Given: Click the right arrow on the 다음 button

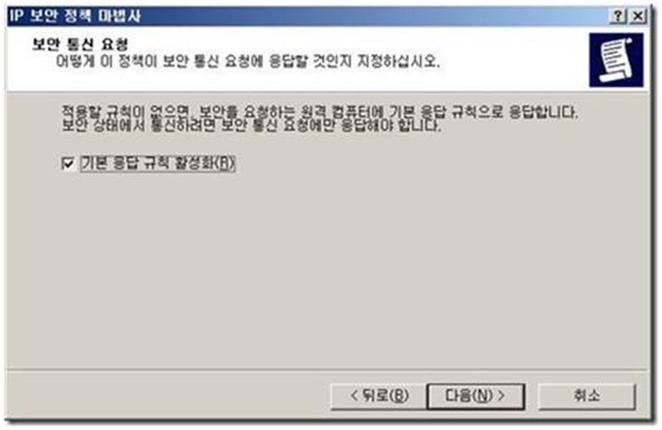Looking at the screenshot, I should pyautogui.click(x=501, y=396).
